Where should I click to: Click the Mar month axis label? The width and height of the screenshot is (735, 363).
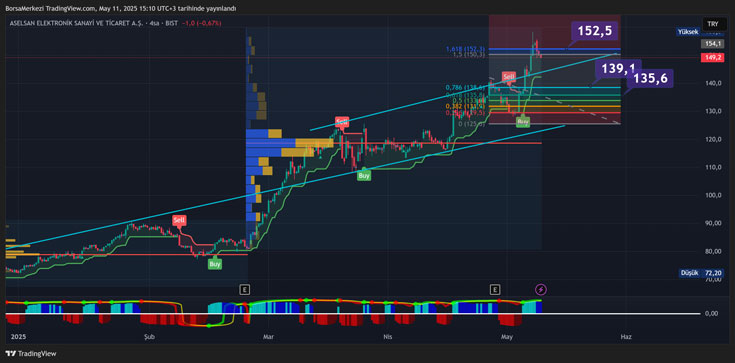[268, 337]
